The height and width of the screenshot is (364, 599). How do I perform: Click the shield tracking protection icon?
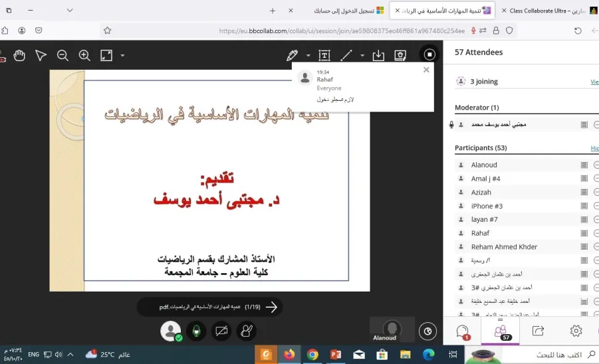(x=509, y=31)
